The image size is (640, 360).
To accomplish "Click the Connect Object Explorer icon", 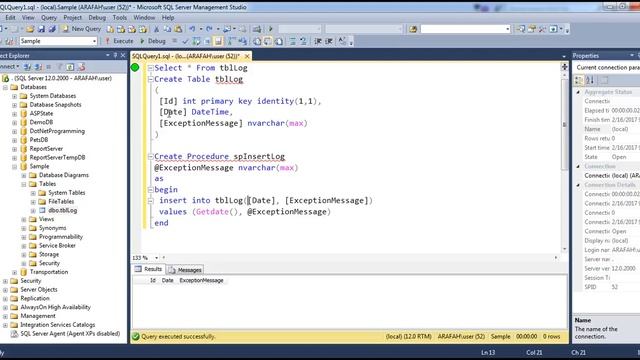I will tap(27, 66).
